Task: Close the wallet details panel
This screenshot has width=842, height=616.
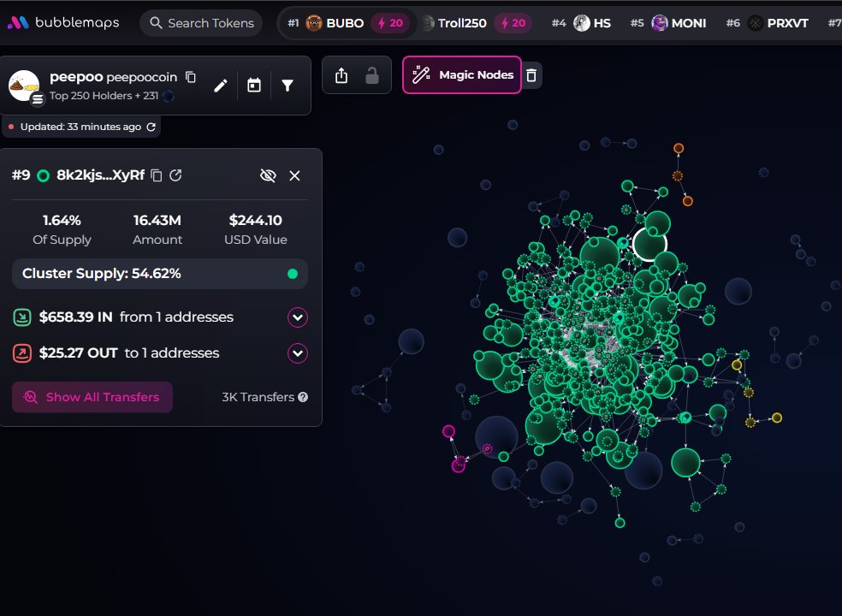Action: 295,175
